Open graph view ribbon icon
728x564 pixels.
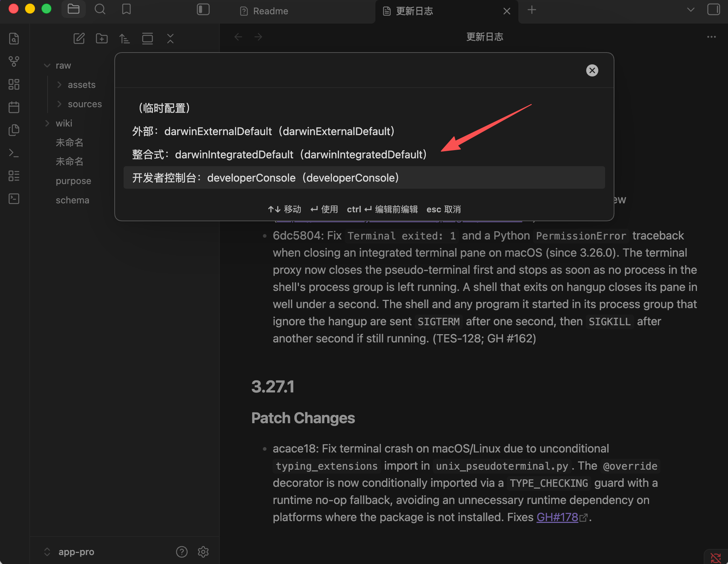coord(14,61)
